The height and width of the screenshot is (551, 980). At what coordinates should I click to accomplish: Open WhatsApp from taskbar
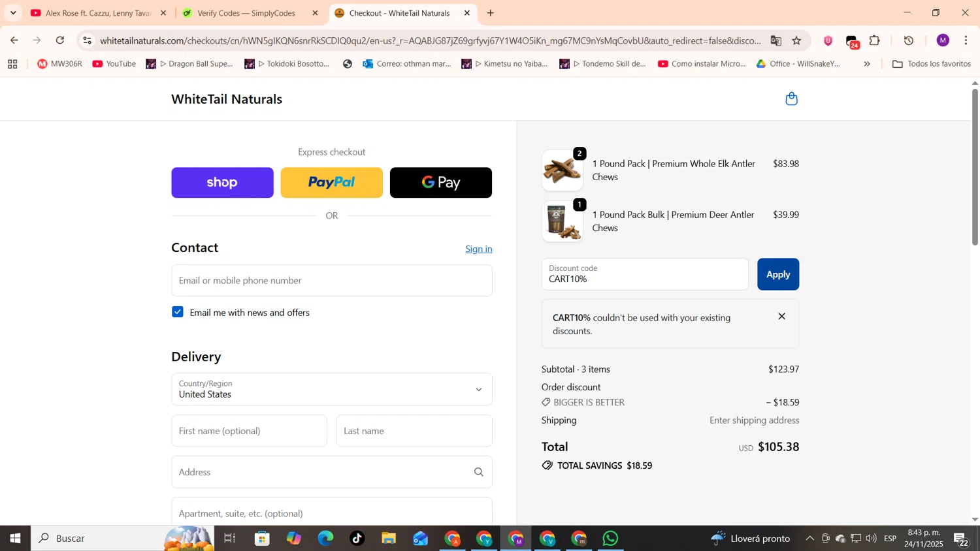click(x=611, y=539)
